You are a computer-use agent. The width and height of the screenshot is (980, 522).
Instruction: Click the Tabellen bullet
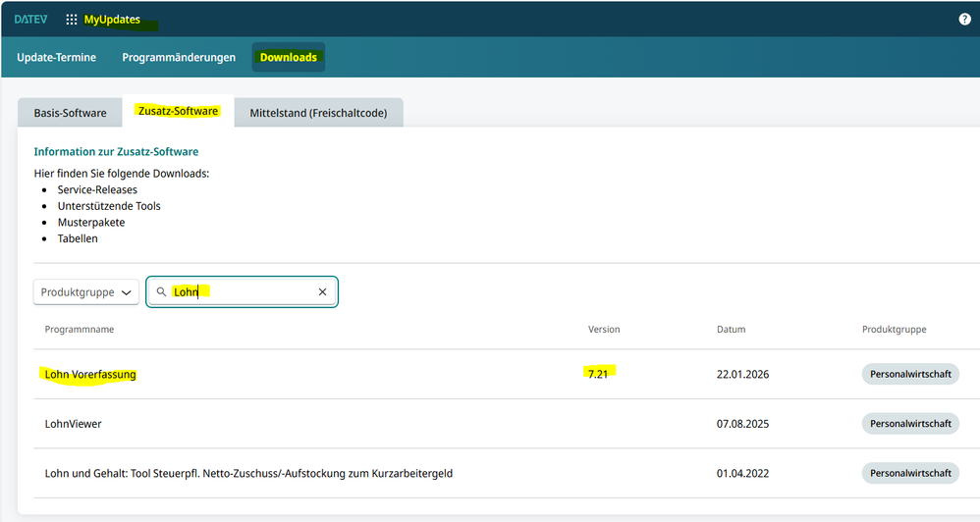point(78,238)
